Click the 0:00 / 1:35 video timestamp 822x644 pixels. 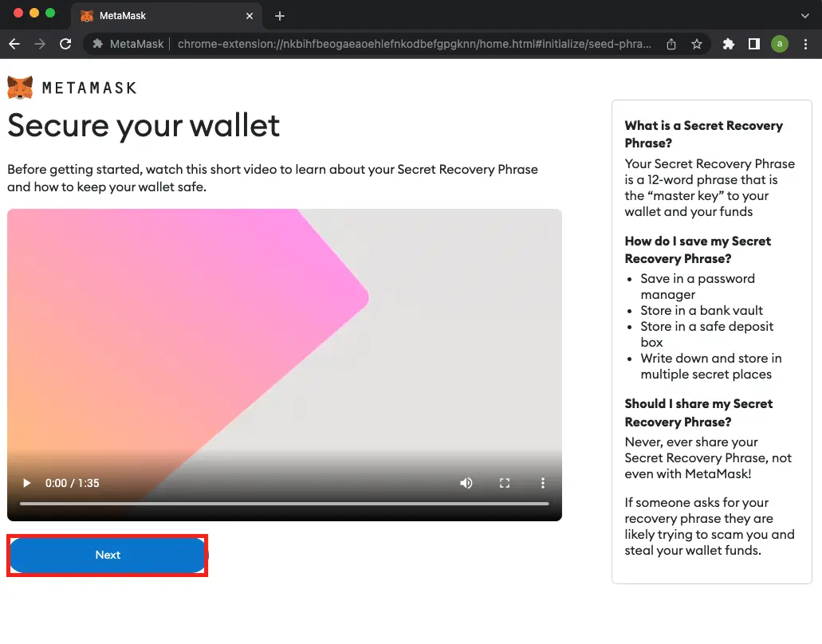[x=72, y=483]
